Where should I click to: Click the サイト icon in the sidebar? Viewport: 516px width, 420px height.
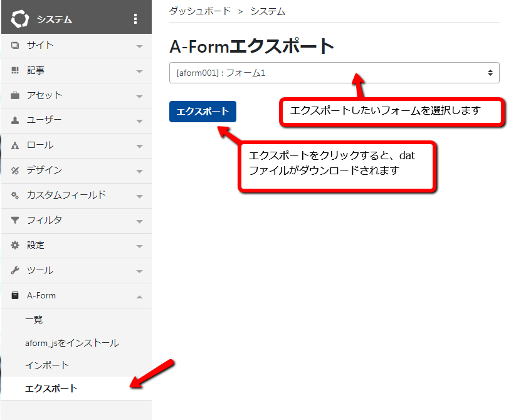point(15,45)
